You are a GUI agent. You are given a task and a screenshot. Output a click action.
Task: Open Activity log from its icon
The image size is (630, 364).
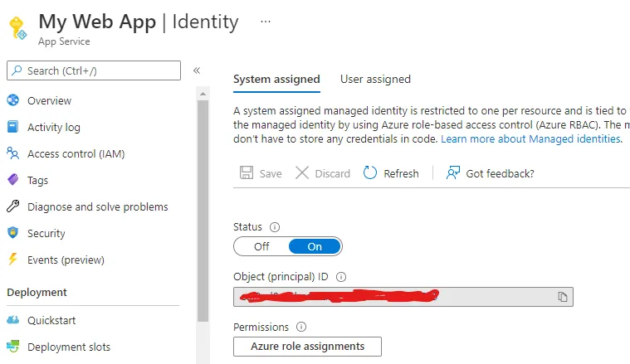[x=12, y=127]
